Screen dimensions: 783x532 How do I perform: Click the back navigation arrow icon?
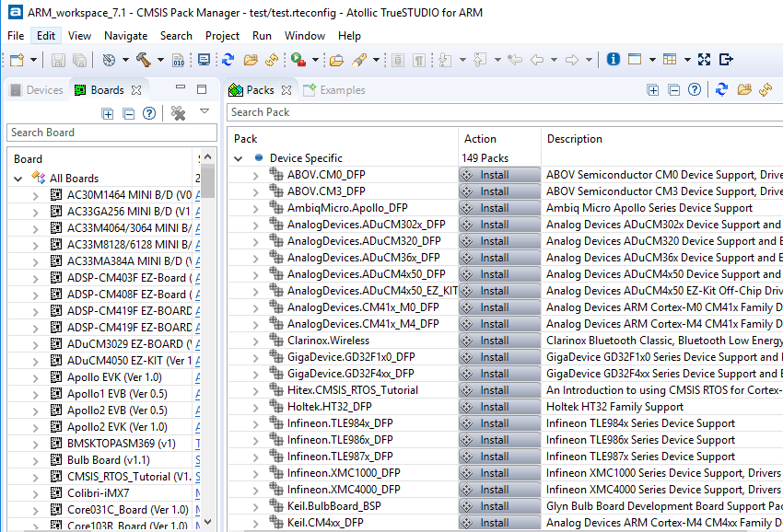537,60
